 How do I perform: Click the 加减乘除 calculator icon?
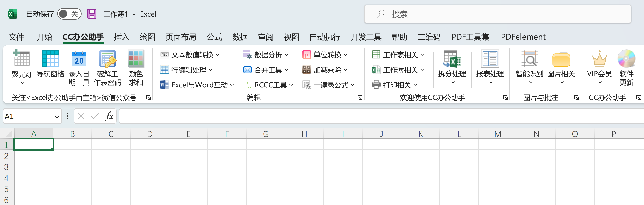[306, 70]
